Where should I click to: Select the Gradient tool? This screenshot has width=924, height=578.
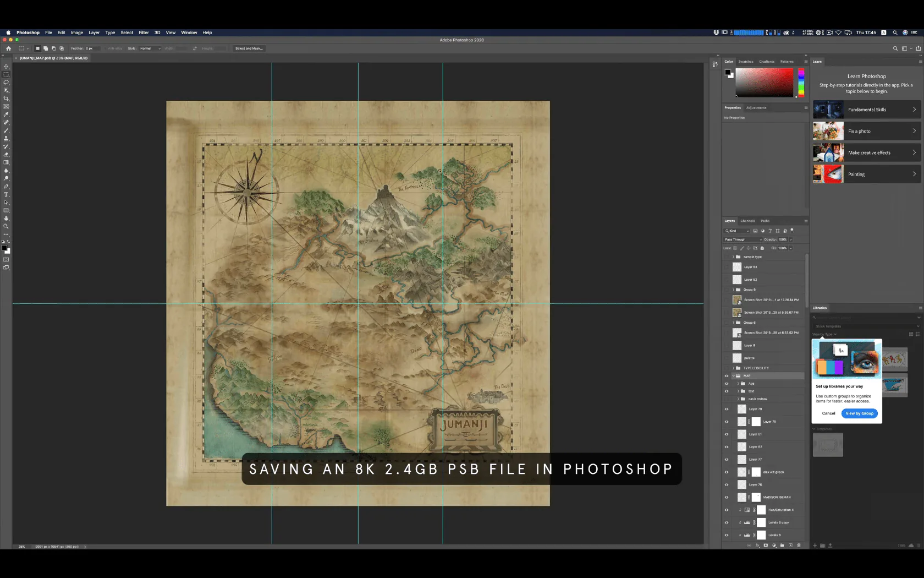click(x=6, y=162)
